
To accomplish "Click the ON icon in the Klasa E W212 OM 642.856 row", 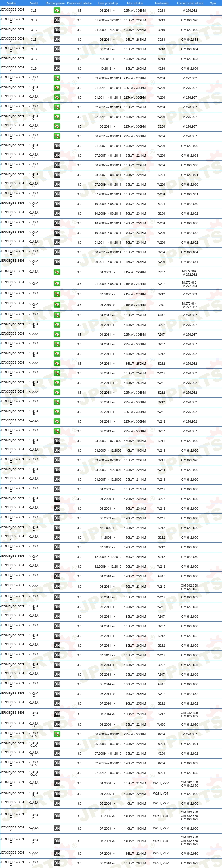I will [x=57, y=518].
